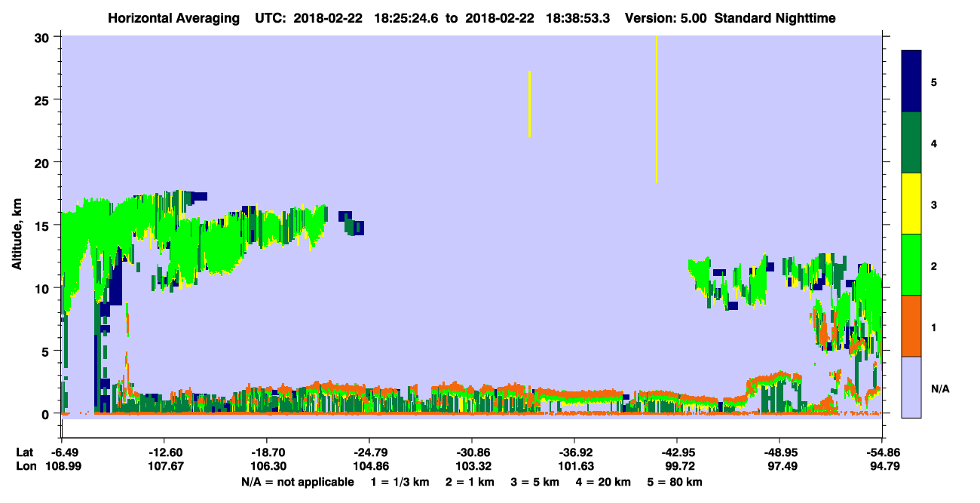Click the colorbar label '3'
Image resolution: width=980 pixels, height=503 pixels.
coord(934,204)
